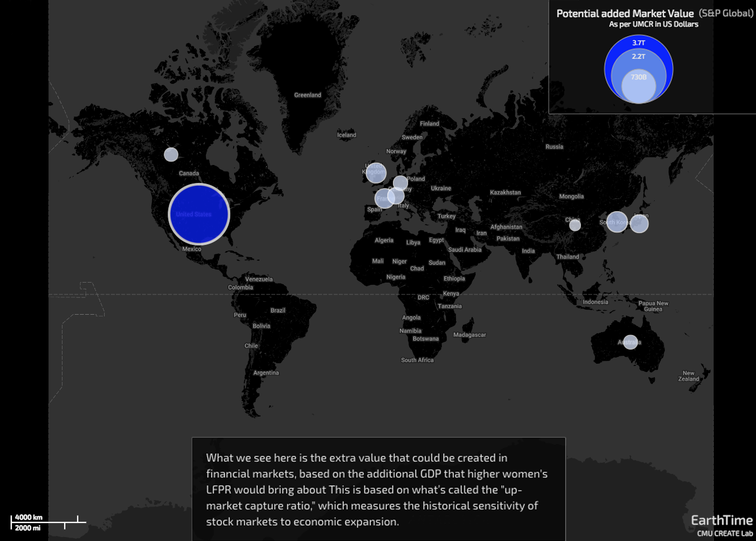Click the small bubble over China
This screenshot has width=756, height=541.
coord(575,225)
